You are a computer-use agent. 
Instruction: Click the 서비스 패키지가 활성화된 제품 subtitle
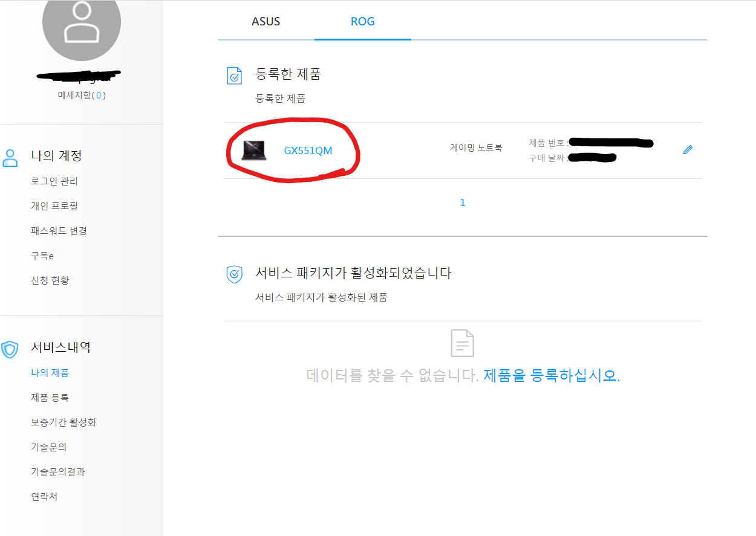(x=321, y=297)
